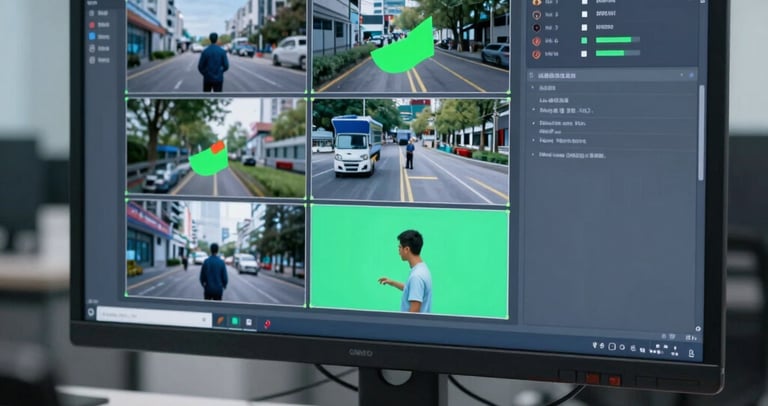
Task: Click the red avatar icon beside the shorter green bar
Action: point(536,54)
